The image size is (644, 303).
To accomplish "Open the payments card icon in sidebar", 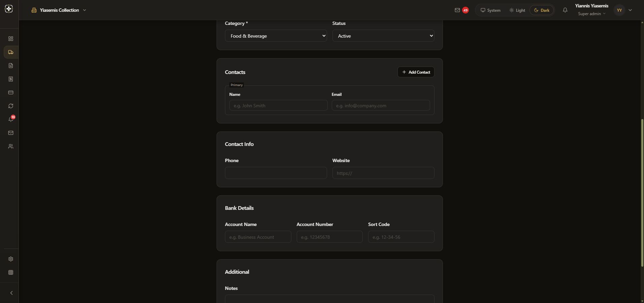I will tap(11, 92).
